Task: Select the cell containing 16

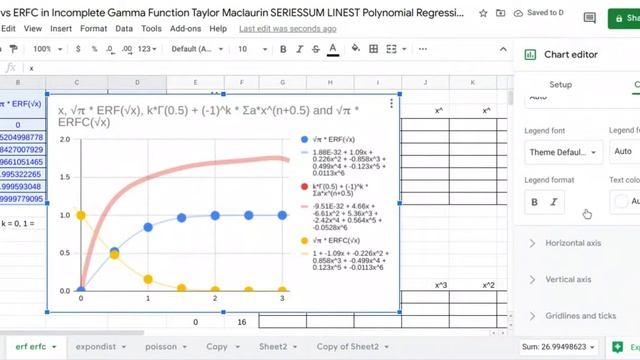Action: (x=242, y=322)
